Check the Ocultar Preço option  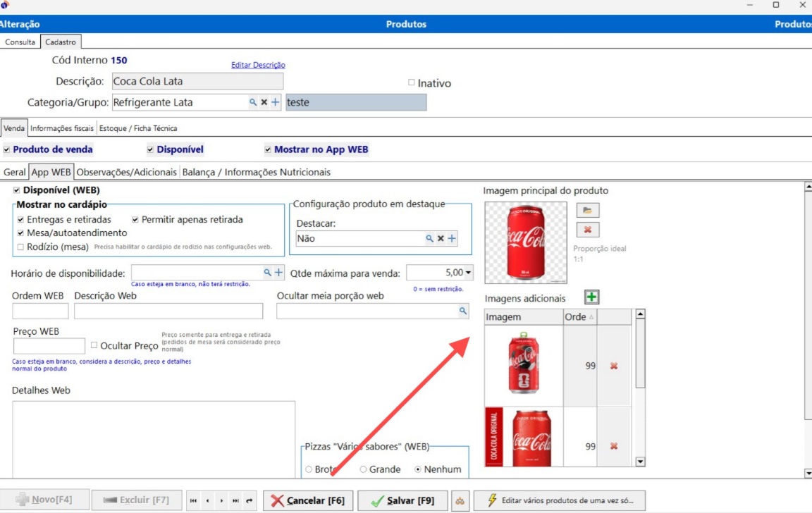tap(94, 345)
